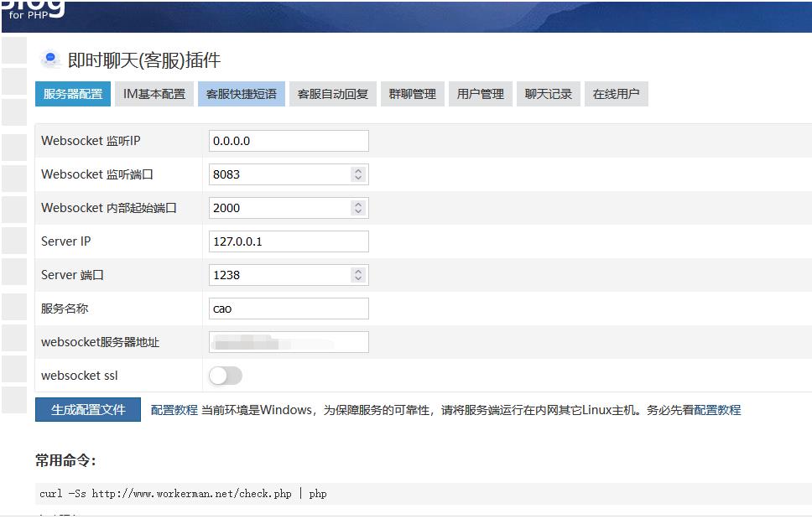Toggle the websocket ssl switch

click(226, 376)
